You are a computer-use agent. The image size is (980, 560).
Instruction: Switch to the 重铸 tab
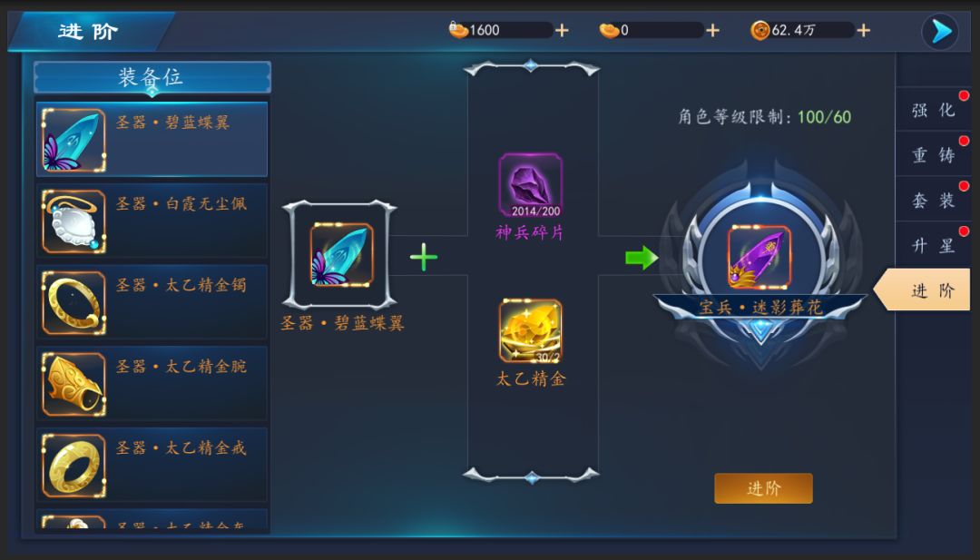[933, 154]
